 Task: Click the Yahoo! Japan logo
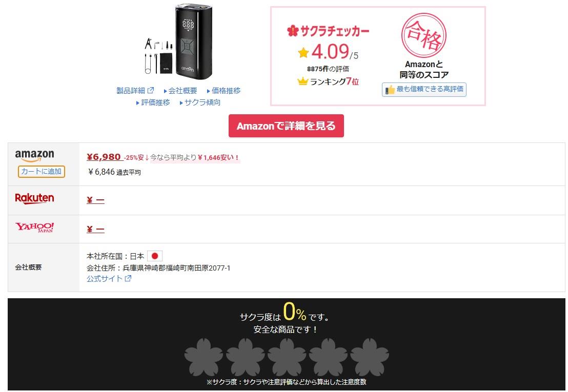click(34, 228)
